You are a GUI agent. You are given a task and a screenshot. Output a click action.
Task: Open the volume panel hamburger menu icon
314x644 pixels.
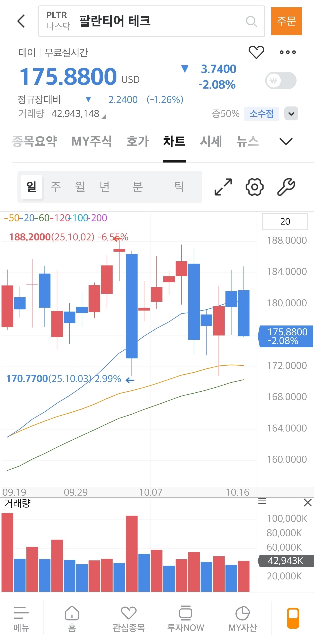tap(262, 501)
